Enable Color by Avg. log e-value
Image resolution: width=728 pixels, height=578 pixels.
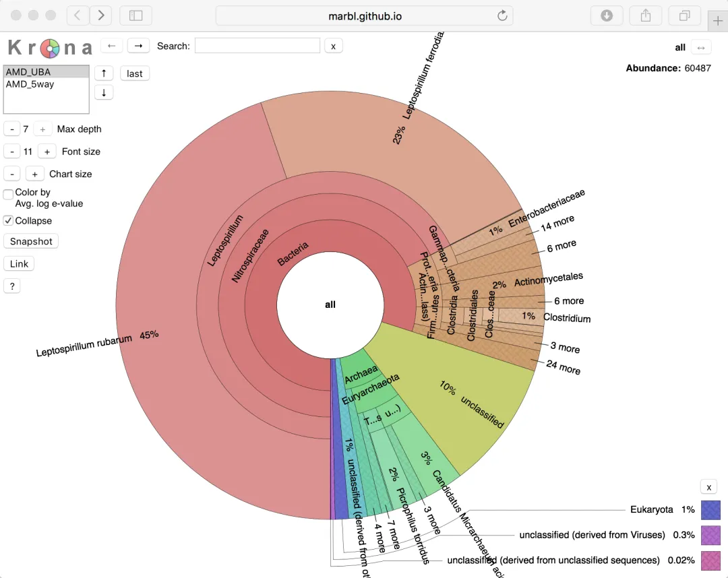8,195
